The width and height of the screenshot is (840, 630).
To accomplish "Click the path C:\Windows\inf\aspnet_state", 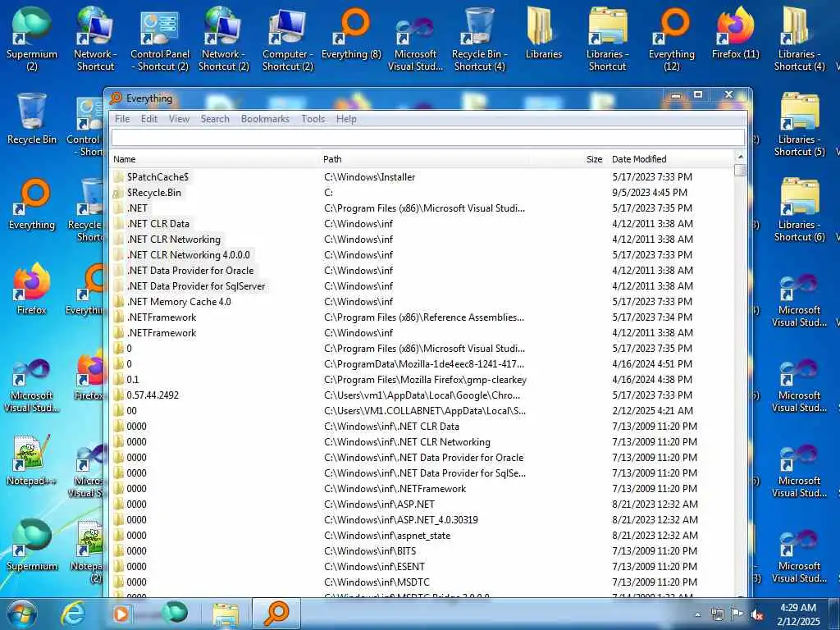I will click(x=387, y=535).
